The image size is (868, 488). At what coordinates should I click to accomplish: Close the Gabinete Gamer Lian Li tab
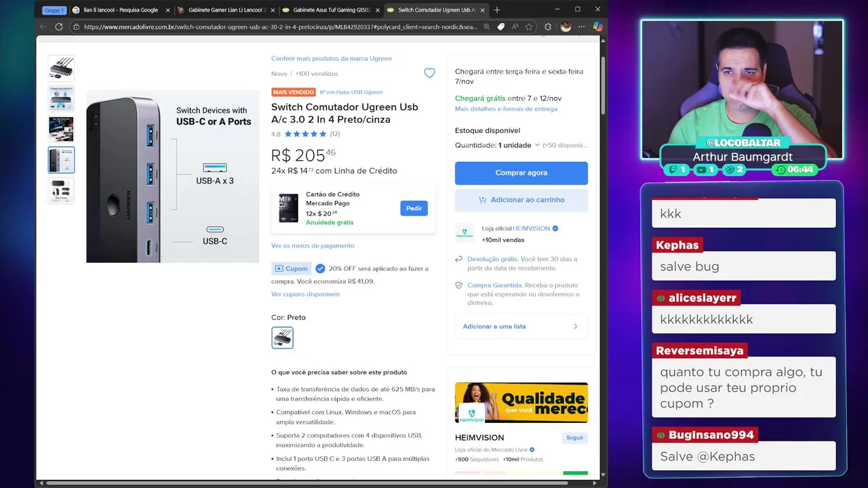pyautogui.click(x=273, y=10)
